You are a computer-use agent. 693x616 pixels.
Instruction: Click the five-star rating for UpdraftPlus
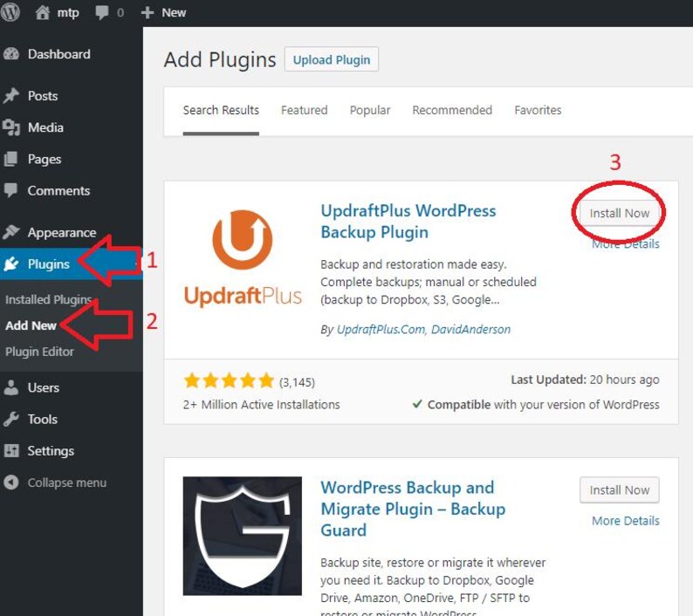pos(229,380)
